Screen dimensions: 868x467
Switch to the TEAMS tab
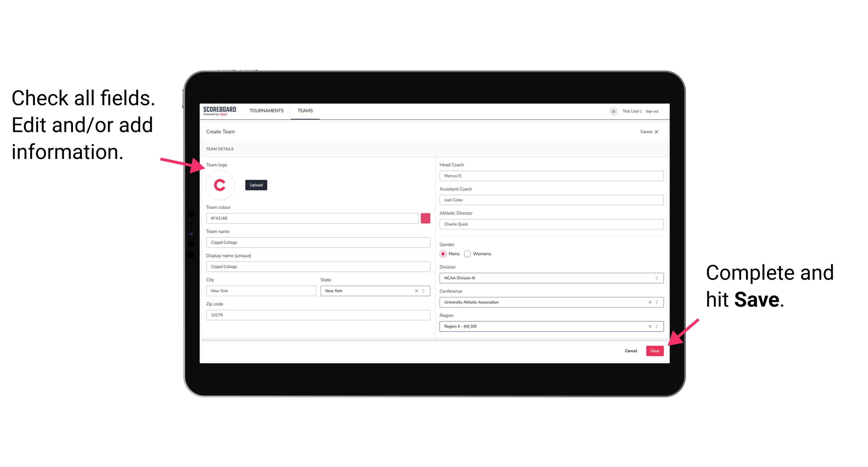click(306, 110)
